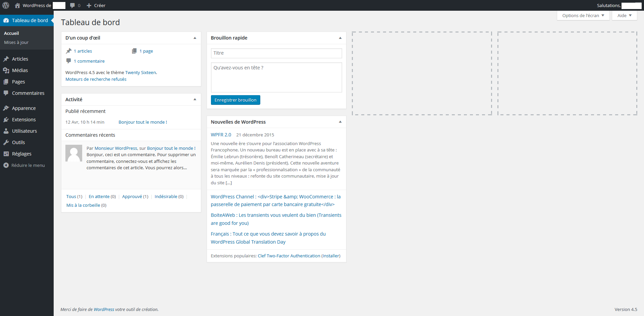Collapse the Brouillon rapide panel
The height and width of the screenshot is (316, 644).
340,38
